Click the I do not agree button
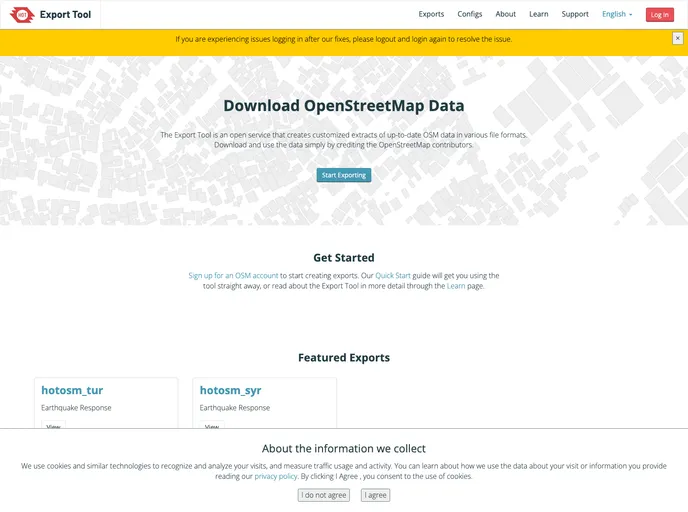The width and height of the screenshot is (688, 512). pos(324,495)
